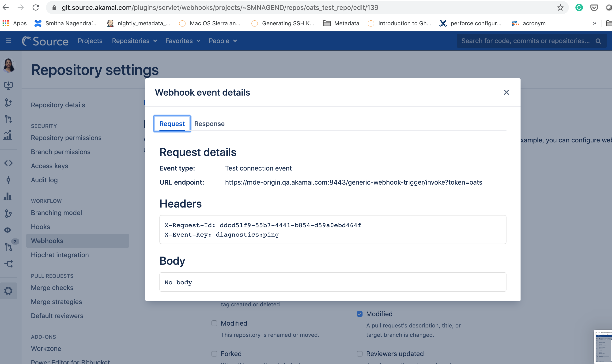Click the browser address bar URL
Screen dimensions: 612x364
pos(220,7)
